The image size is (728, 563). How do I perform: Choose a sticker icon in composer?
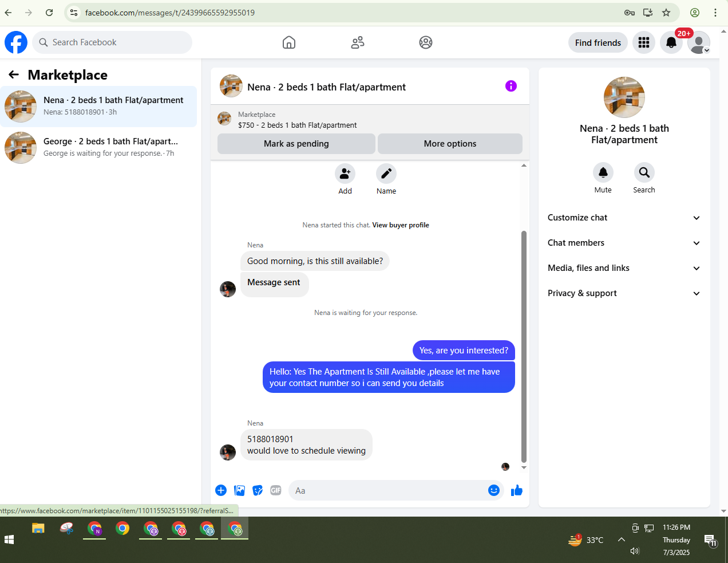[x=258, y=490]
